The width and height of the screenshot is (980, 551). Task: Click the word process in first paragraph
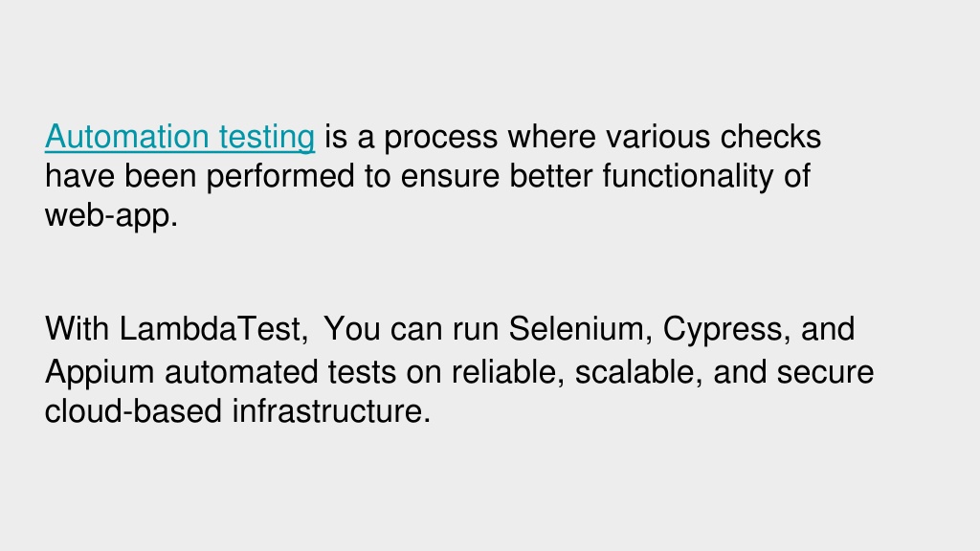coord(440,138)
